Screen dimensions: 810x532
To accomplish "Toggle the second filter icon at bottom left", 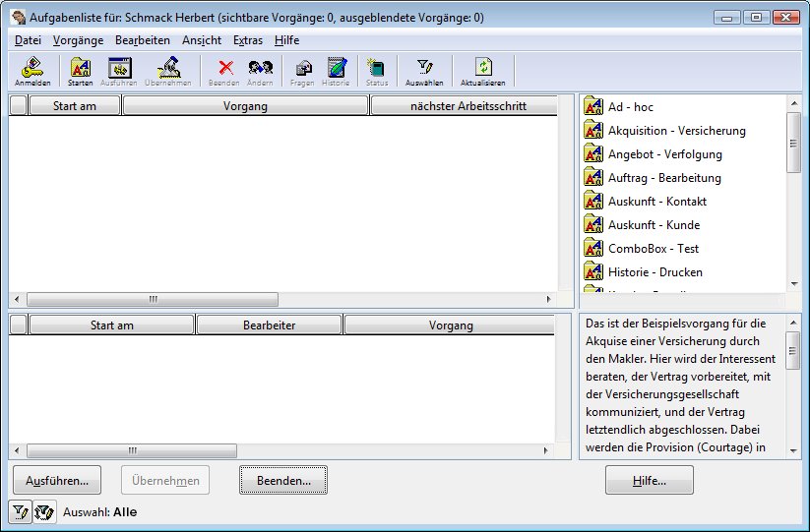I will pyautogui.click(x=44, y=512).
